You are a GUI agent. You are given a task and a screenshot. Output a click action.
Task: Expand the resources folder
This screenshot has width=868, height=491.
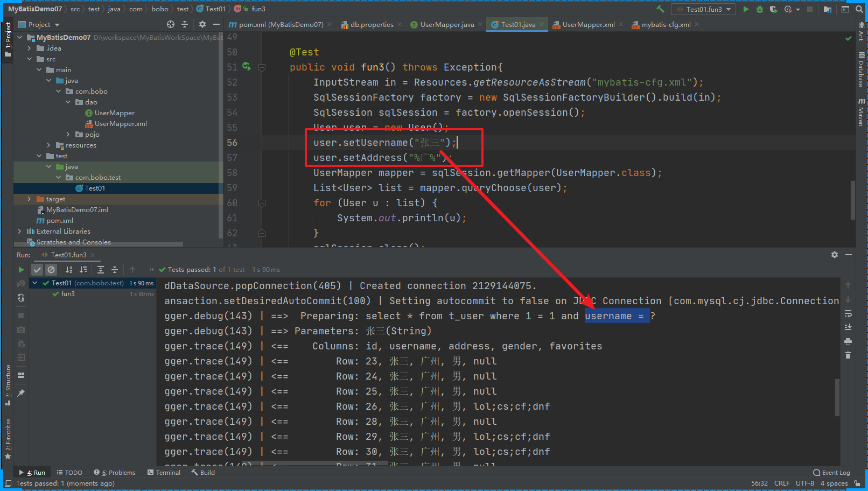49,145
